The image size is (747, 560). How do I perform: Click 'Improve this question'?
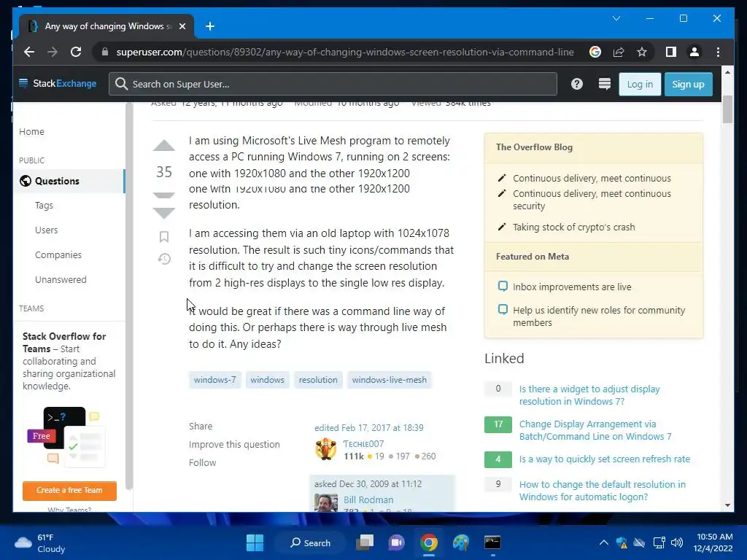(234, 444)
